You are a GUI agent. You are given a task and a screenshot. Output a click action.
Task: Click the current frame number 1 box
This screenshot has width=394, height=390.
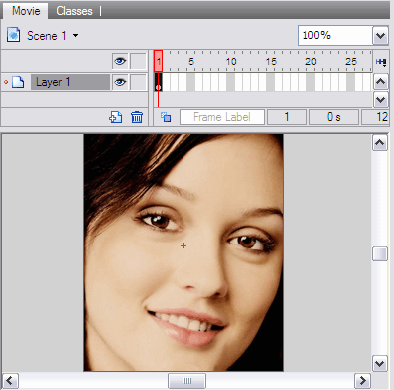[287, 117]
